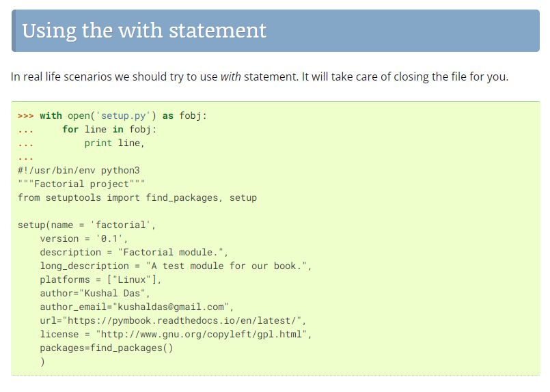This screenshot has height=392, width=550.
Task: Click the '"""Factorial project"""' docstring line
Action: [x=81, y=184]
